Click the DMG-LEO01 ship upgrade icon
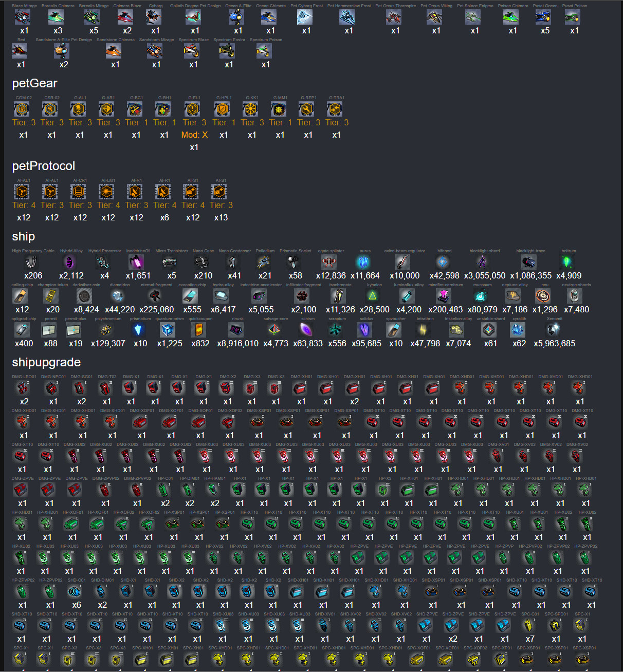This screenshot has width=623, height=672. pyautogui.click(x=23, y=388)
